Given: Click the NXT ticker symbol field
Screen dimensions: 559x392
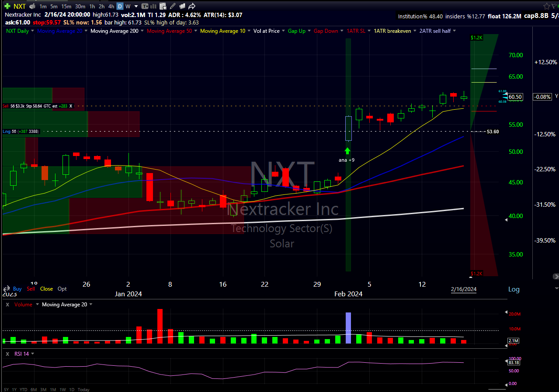Looking at the screenshot, I should coord(19,6).
